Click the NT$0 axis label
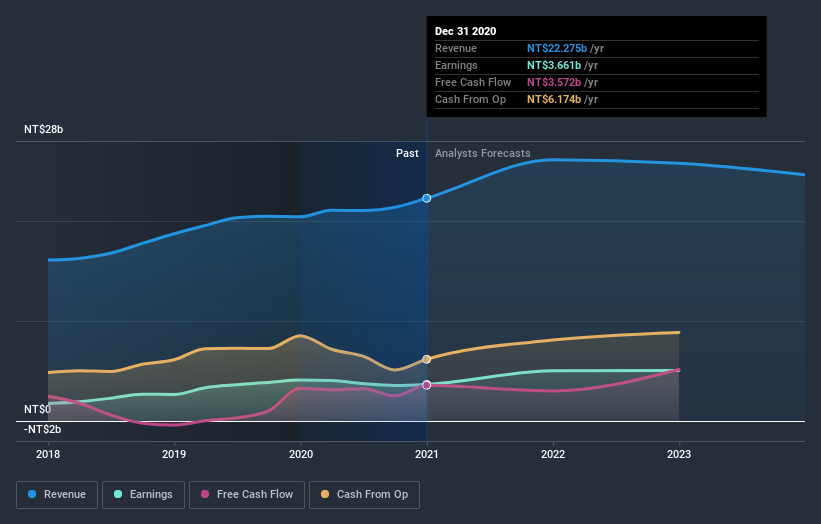This screenshot has height=524, width=821. [38, 409]
